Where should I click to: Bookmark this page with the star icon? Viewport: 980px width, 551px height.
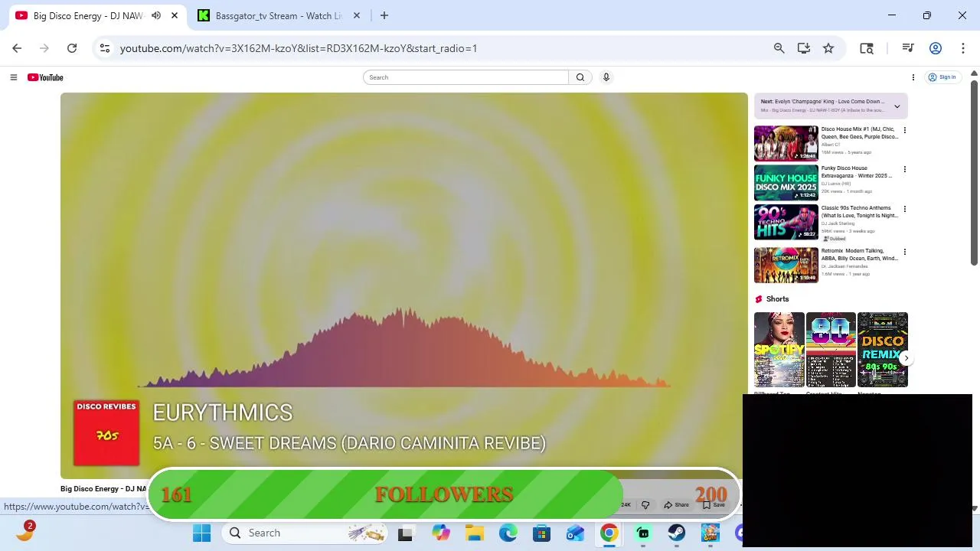(x=828, y=48)
